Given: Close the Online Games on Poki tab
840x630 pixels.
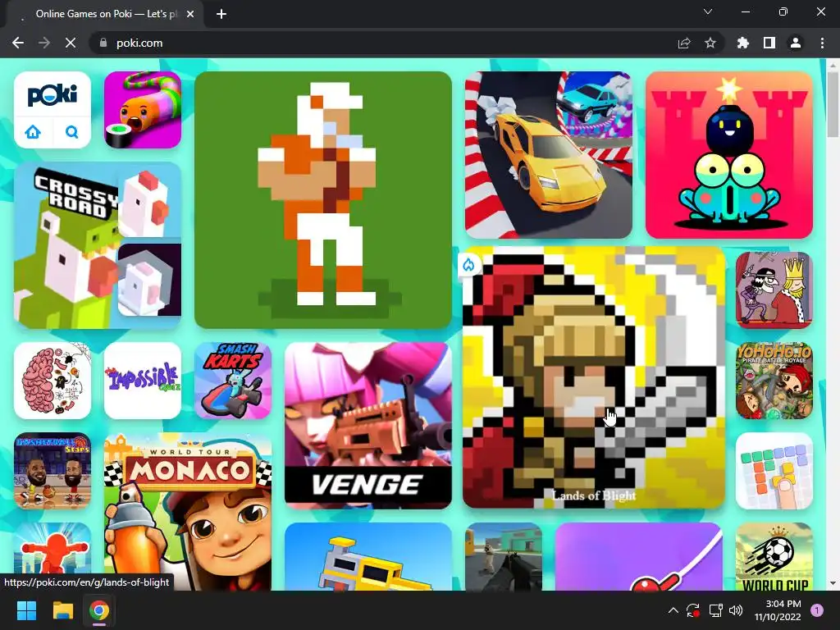Looking at the screenshot, I should click(190, 14).
